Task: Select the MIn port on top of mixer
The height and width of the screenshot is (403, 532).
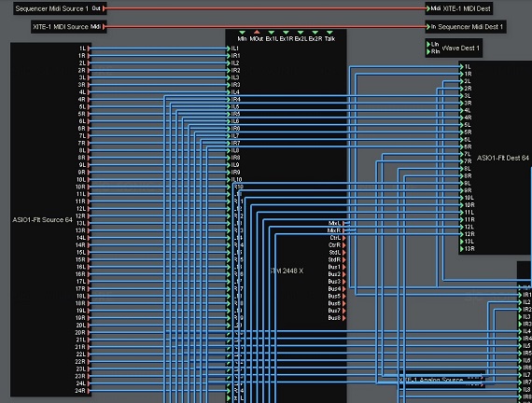Action: coord(242,33)
